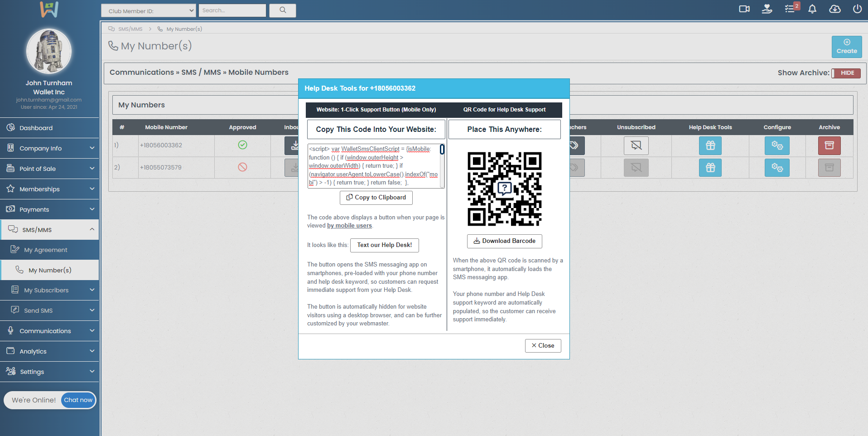Open Help Desk Tools for +18055073579
Image resolution: width=868 pixels, height=436 pixels.
pyautogui.click(x=710, y=168)
